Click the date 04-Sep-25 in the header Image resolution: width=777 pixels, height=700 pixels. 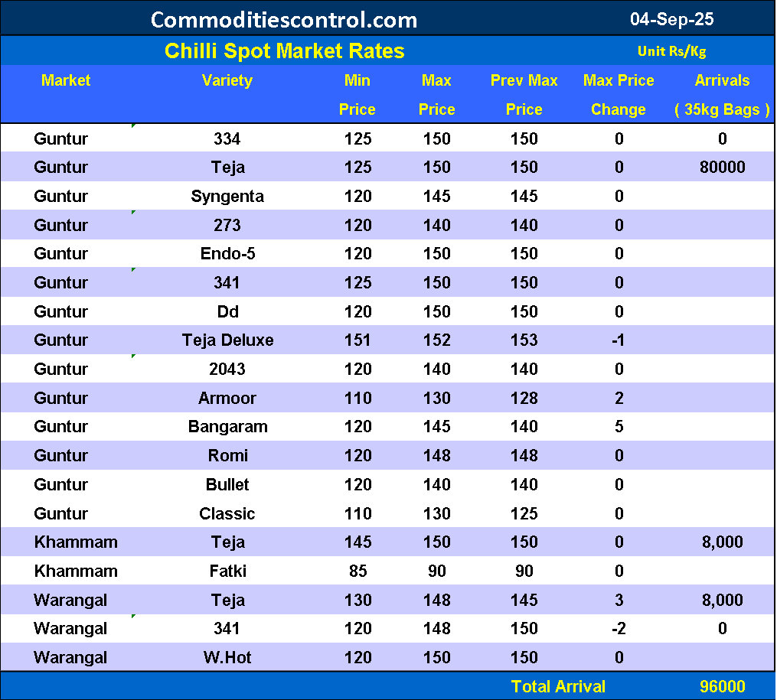point(671,19)
